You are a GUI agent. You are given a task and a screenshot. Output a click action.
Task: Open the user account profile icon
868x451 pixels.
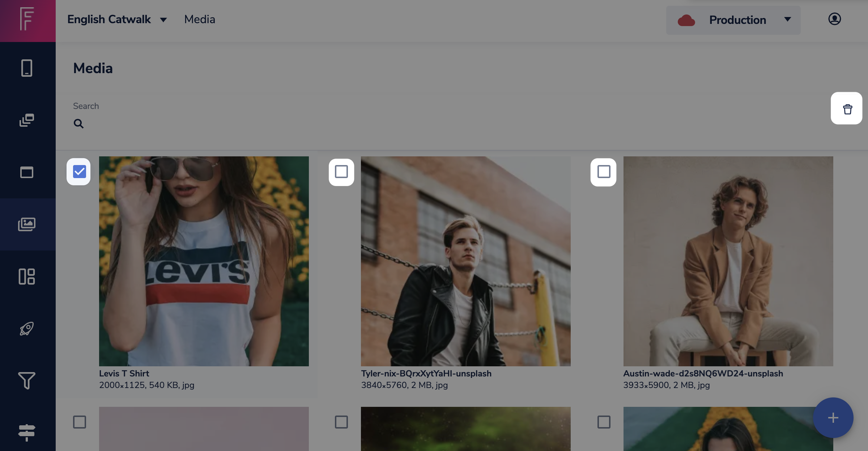pos(834,19)
